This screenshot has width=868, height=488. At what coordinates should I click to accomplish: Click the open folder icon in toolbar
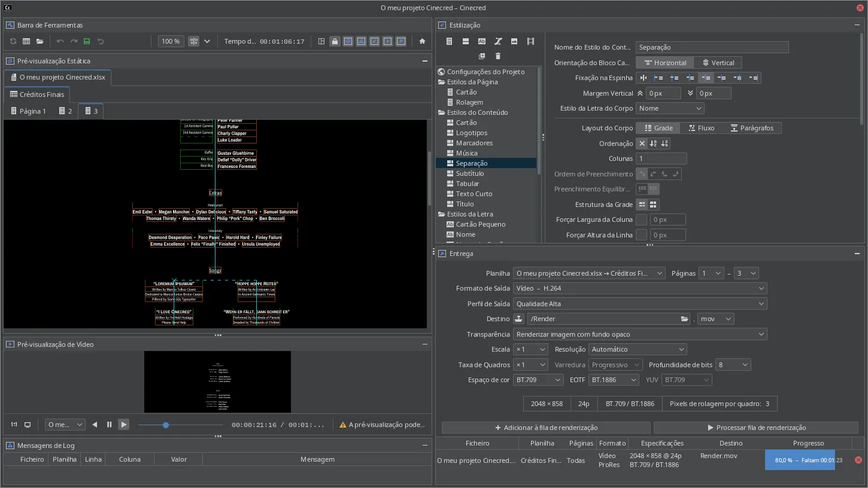(40, 41)
